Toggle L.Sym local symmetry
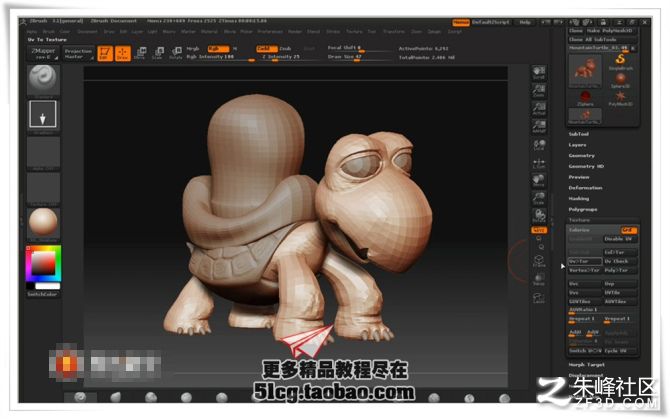This screenshot has width=670, height=419. (x=539, y=163)
